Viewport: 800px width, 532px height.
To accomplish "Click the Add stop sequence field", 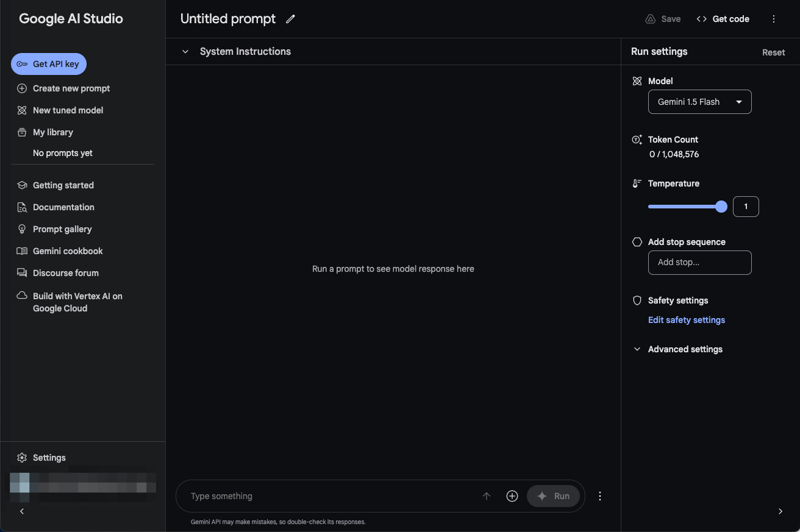I will [x=699, y=263].
